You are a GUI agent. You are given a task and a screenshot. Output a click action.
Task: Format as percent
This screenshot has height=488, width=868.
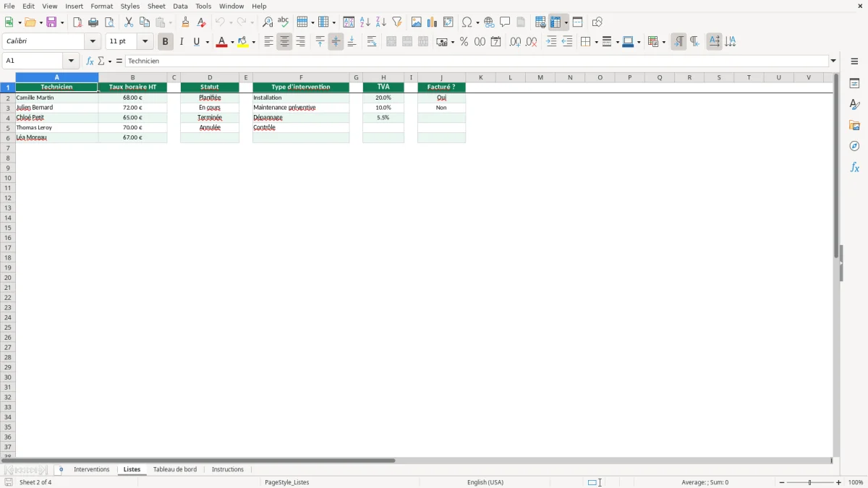pos(464,42)
